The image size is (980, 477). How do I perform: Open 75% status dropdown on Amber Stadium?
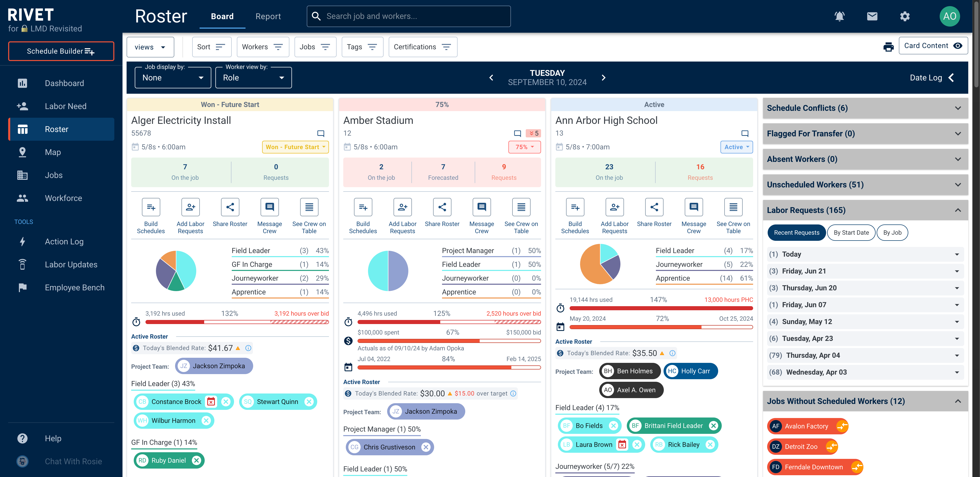[x=525, y=147]
